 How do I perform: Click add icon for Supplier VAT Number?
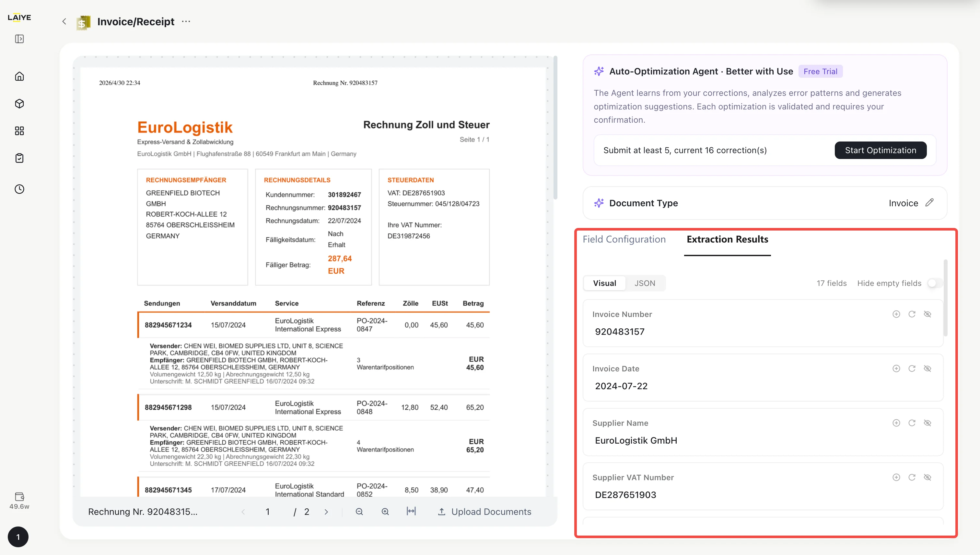[896, 477]
